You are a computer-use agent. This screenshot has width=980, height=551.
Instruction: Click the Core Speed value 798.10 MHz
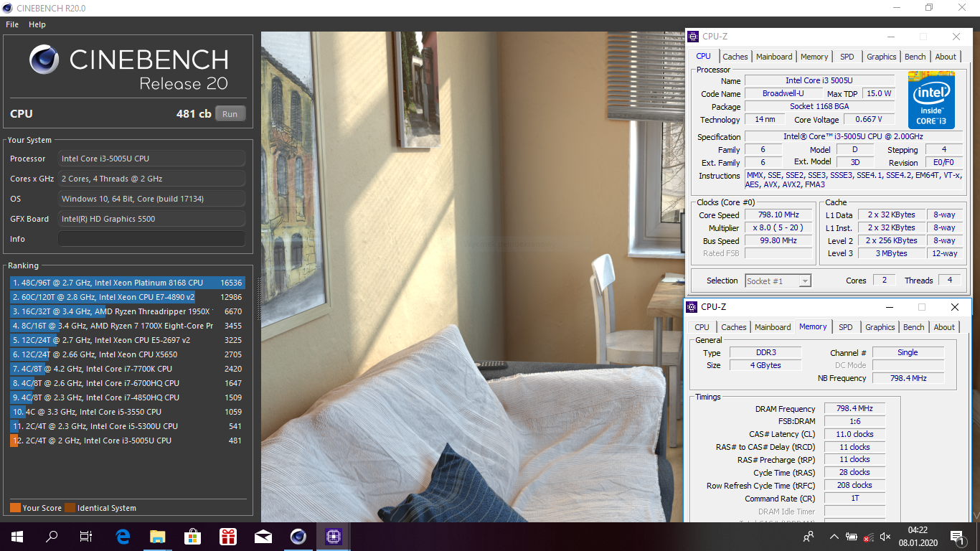(778, 215)
